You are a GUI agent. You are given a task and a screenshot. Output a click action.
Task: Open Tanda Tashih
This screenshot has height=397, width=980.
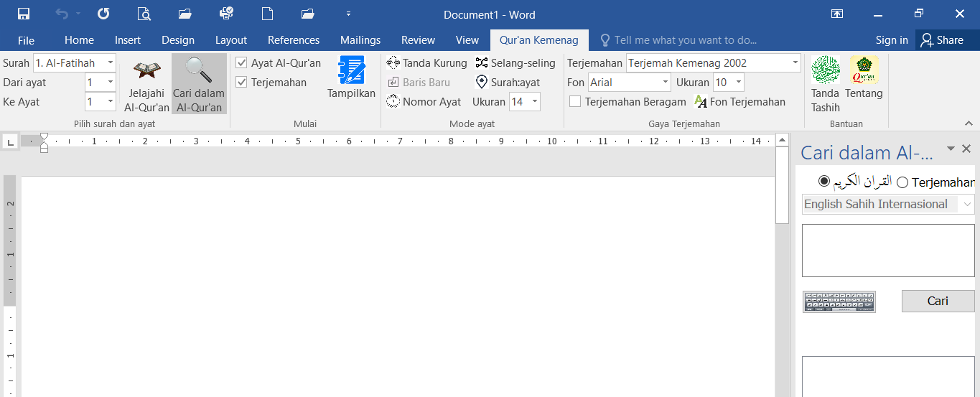(x=826, y=84)
